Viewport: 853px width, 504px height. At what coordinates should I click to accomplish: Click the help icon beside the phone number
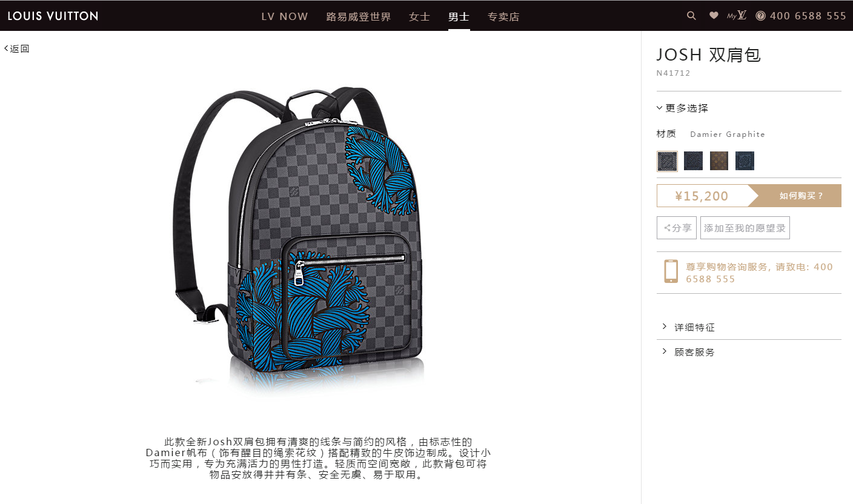[x=760, y=16]
